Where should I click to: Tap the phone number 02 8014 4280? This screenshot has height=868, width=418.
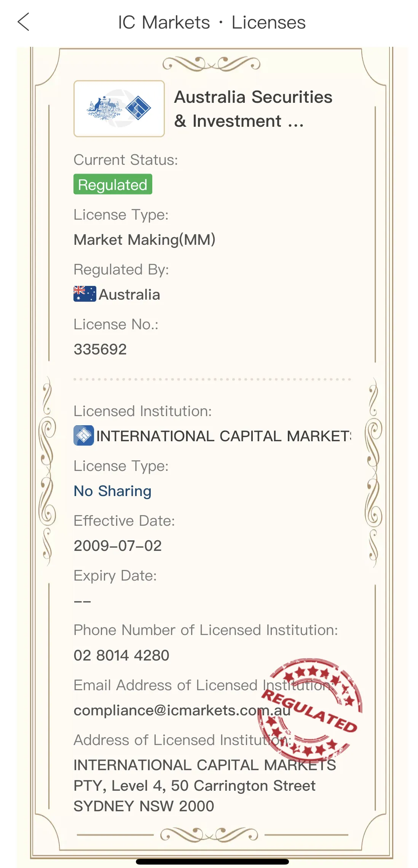point(121,655)
